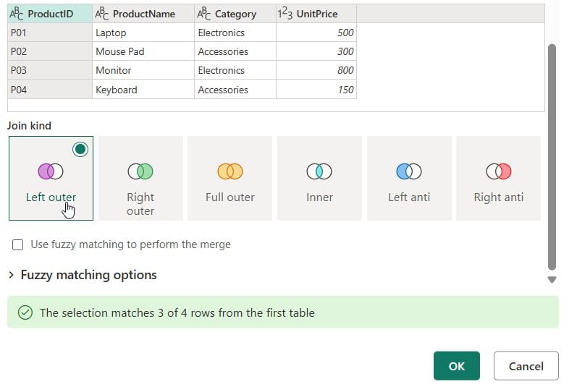Select the Category column header
This screenshot has height=392, width=577.
[235, 14]
